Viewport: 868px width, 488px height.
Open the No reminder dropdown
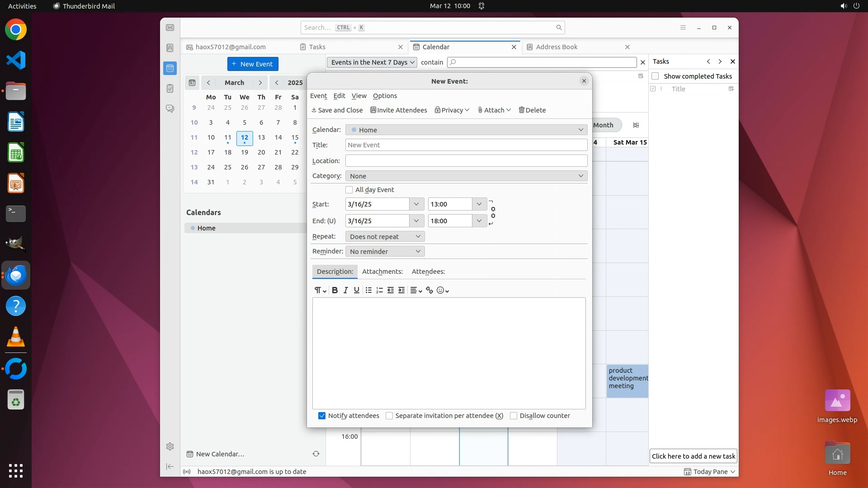tap(385, 251)
